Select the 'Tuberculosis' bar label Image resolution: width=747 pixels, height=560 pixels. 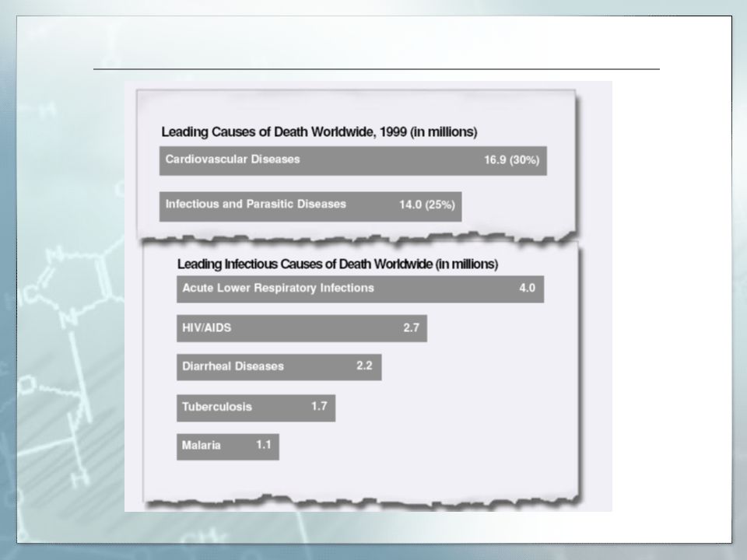coord(217,407)
